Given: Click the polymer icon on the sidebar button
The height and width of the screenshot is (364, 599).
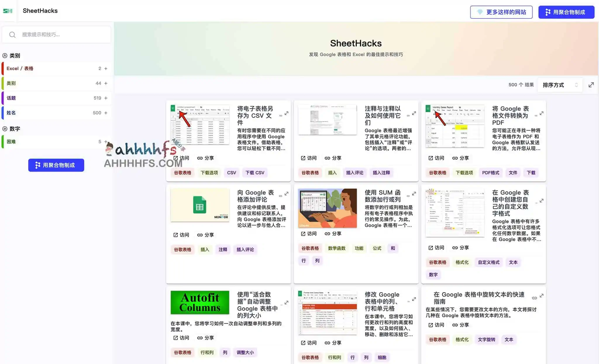Looking at the screenshot, I should (37, 165).
